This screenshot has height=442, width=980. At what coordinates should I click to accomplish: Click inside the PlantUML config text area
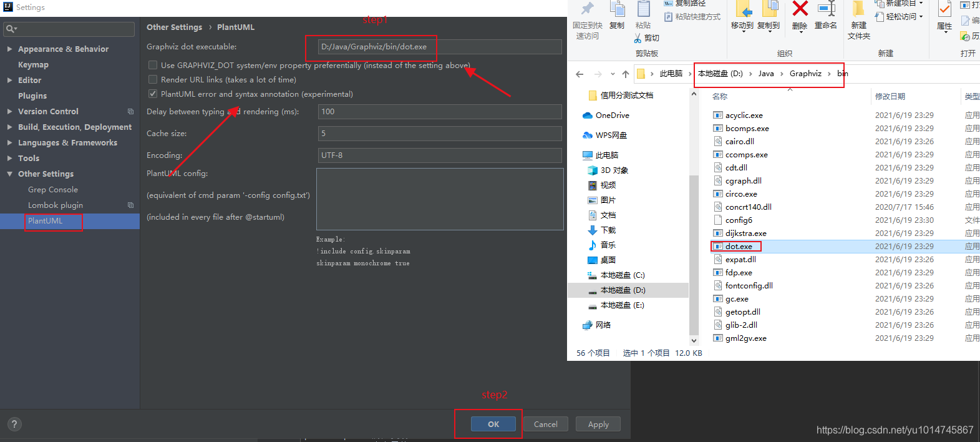click(440, 199)
